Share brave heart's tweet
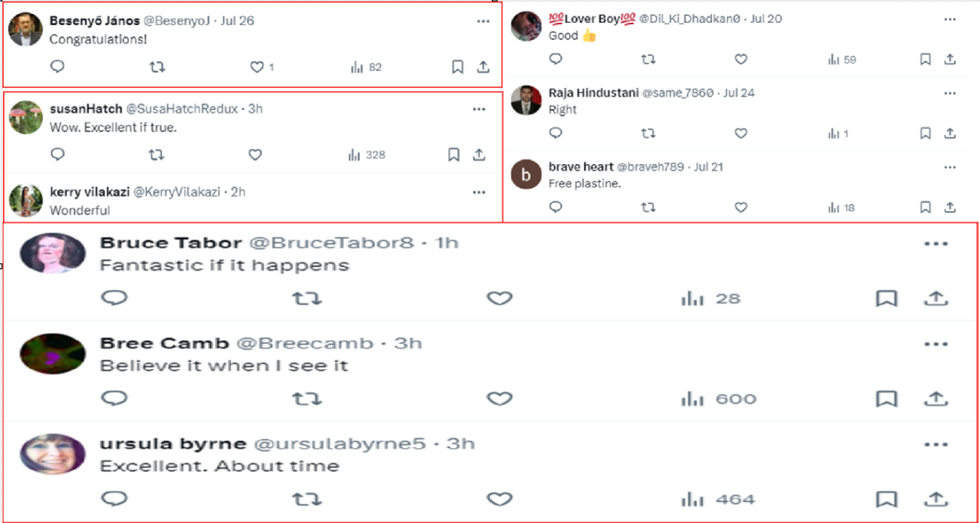The height and width of the screenshot is (523, 980). pos(949,207)
